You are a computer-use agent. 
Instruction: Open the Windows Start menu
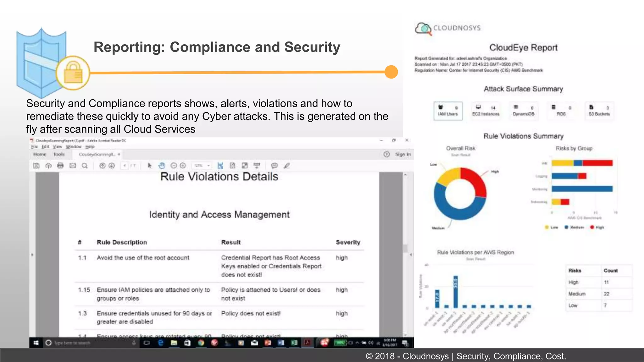pyautogui.click(x=36, y=343)
